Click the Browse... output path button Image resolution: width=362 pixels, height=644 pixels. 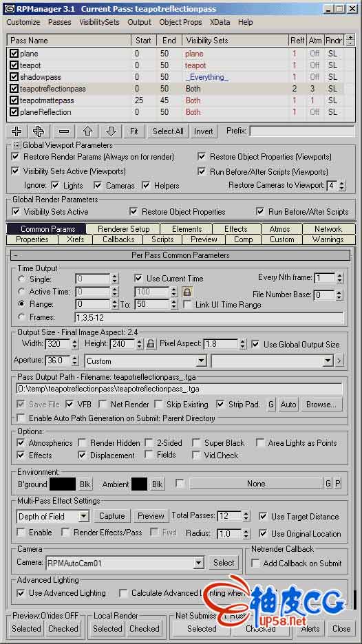[321, 405]
